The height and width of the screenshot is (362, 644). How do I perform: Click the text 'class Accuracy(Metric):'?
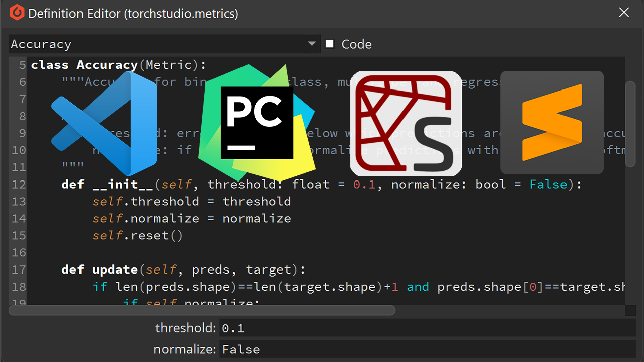point(119,65)
